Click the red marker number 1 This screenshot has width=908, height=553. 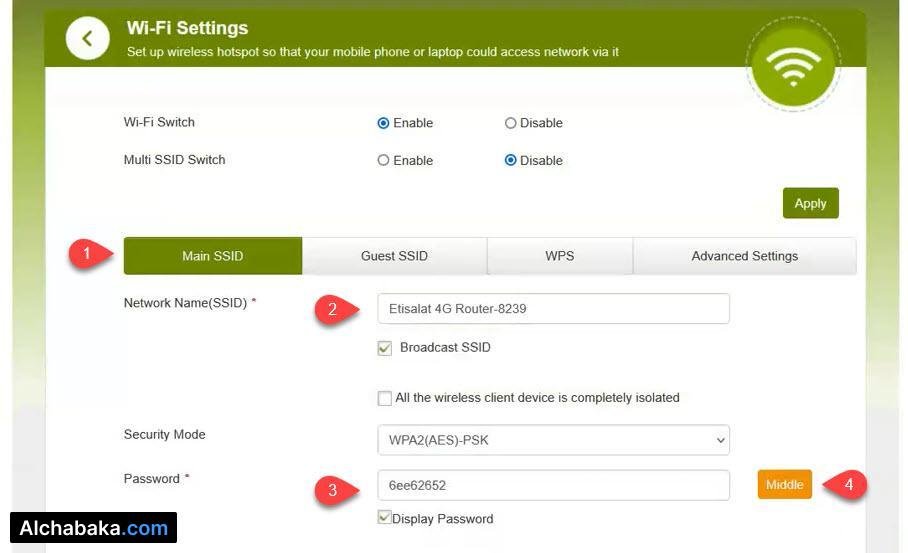coord(88,254)
